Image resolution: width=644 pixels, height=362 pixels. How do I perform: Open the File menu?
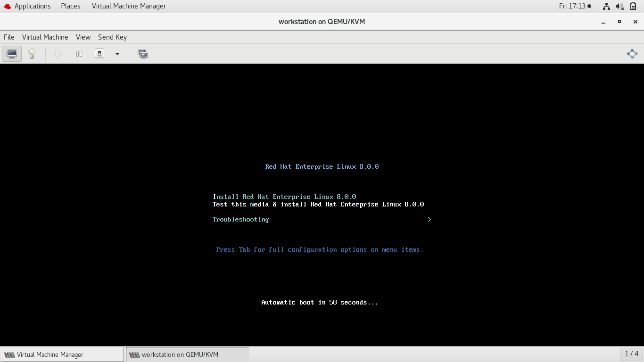point(9,37)
